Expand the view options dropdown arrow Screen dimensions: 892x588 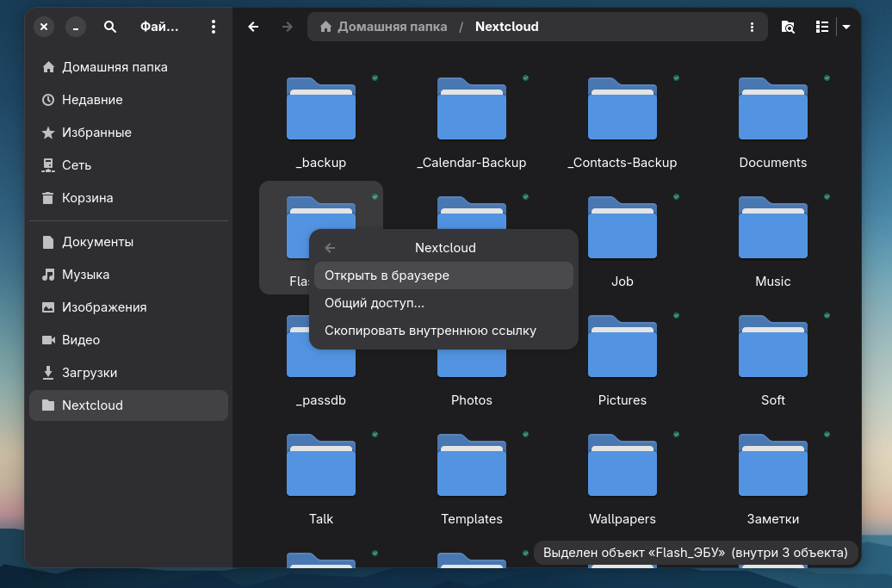pos(846,27)
